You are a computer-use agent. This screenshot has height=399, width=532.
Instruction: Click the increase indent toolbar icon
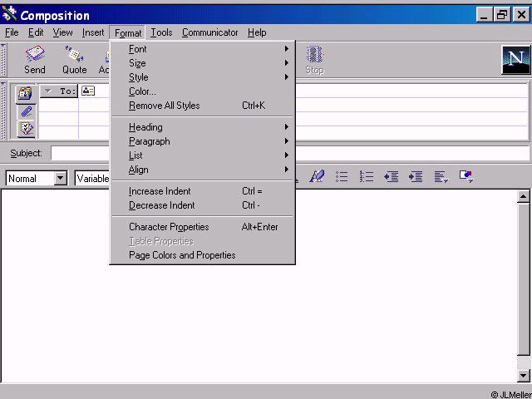[416, 176]
